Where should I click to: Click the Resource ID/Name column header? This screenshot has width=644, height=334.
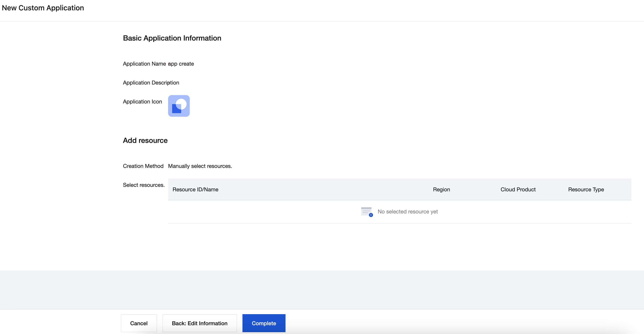(195, 190)
